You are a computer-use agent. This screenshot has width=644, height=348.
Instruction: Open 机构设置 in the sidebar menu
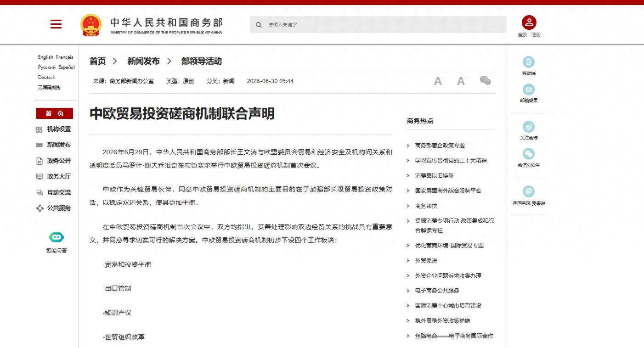click(x=59, y=129)
